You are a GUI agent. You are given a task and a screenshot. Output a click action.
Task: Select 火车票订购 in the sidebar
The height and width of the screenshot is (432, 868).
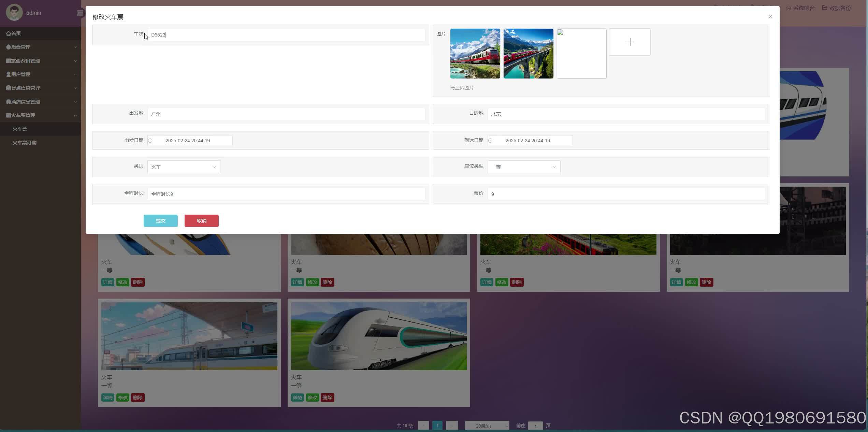(x=25, y=143)
